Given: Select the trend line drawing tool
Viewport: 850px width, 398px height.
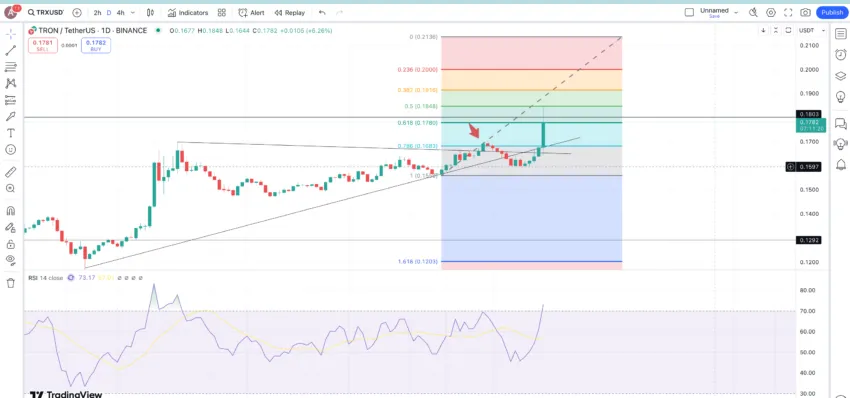Looking at the screenshot, I should 10,51.
